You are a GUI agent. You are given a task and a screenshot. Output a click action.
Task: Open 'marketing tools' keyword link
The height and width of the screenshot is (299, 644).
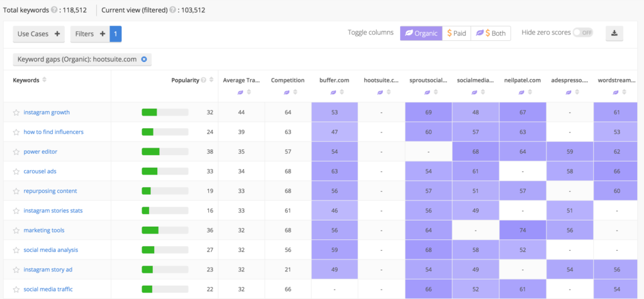point(44,231)
